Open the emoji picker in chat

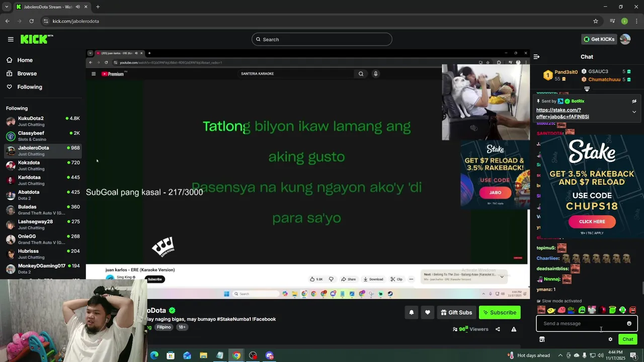point(629,324)
